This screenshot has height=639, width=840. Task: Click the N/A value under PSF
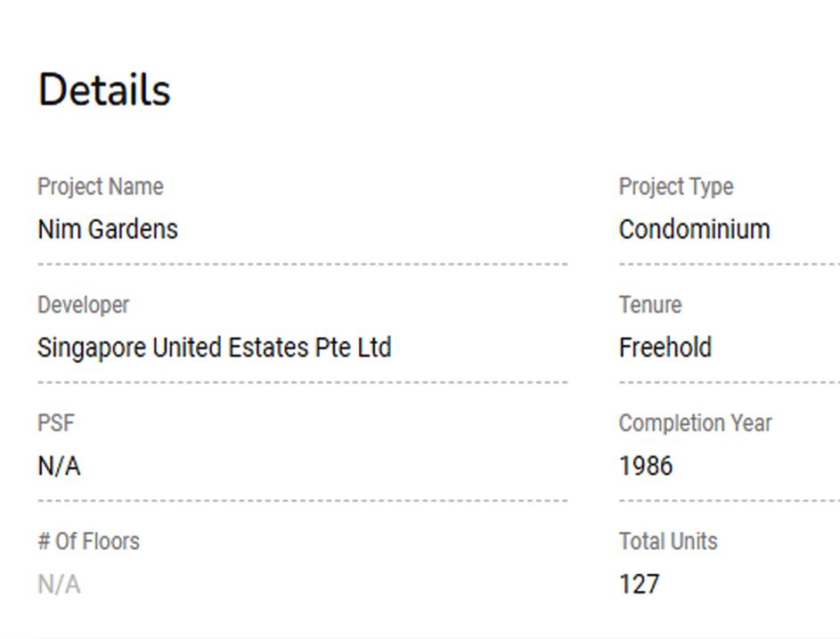tap(59, 466)
